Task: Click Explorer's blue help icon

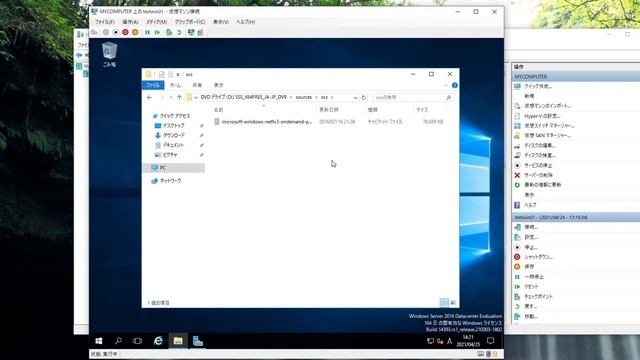Action: 455,85
